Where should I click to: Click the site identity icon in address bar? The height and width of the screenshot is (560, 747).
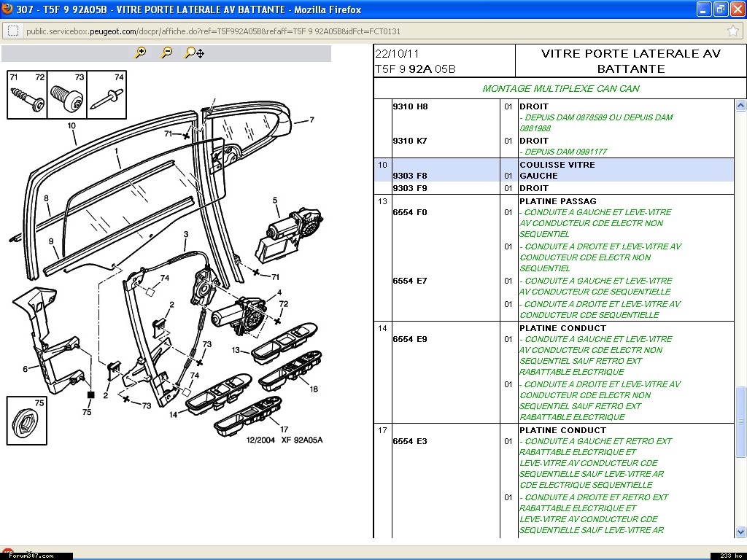pyautogui.click(x=13, y=31)
